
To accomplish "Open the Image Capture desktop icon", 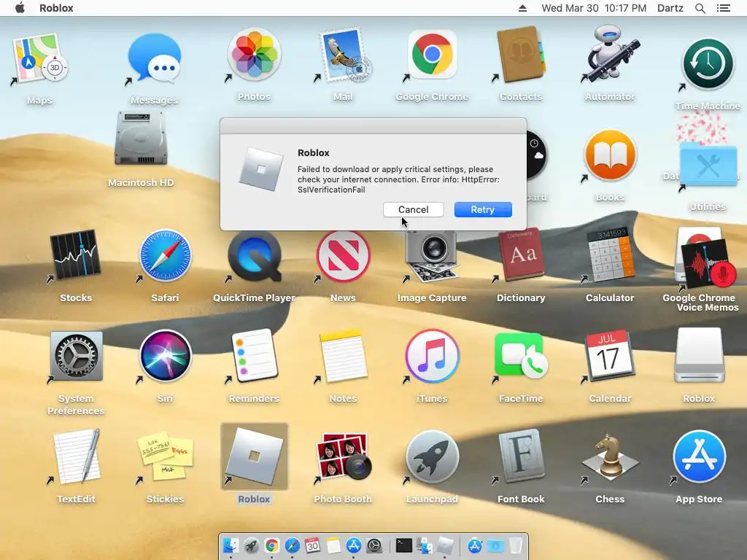I will coord(432,256).
